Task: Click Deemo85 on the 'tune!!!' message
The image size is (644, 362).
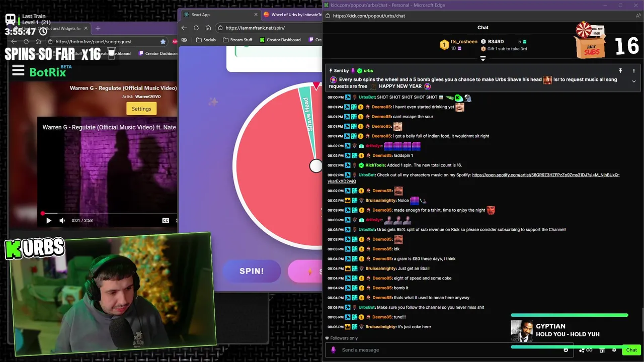Action: click(x=381, y=317)
